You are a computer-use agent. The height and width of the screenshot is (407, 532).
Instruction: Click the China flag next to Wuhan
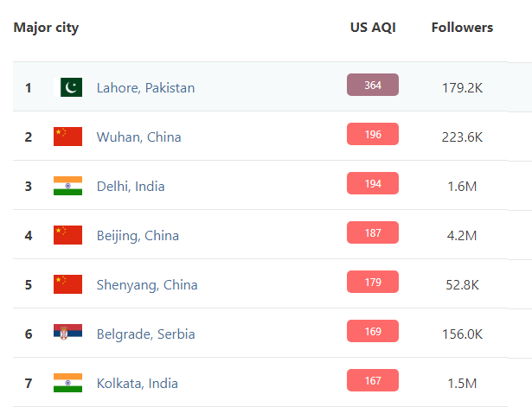click(68, 137)
